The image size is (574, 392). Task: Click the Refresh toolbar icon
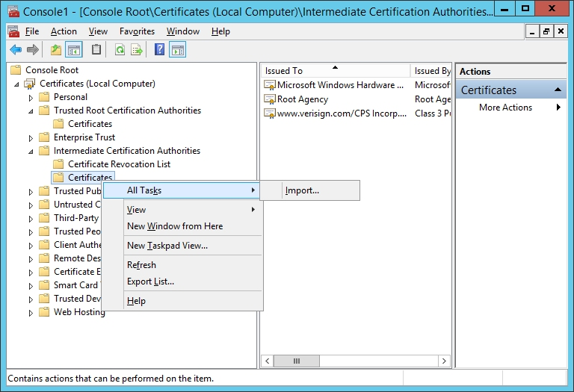(x=120, y=50)
